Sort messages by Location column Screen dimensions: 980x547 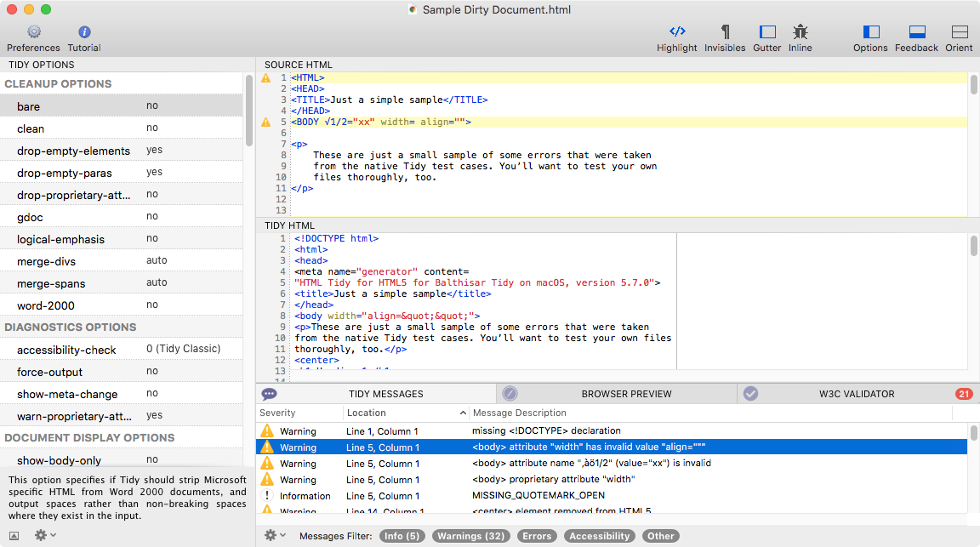[x=407, y=413]
